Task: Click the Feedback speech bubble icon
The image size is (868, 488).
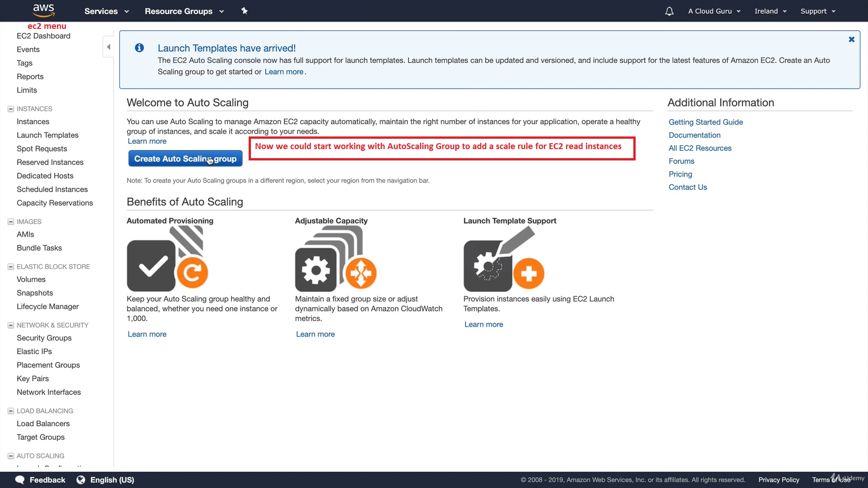Action: coord(20,480)
